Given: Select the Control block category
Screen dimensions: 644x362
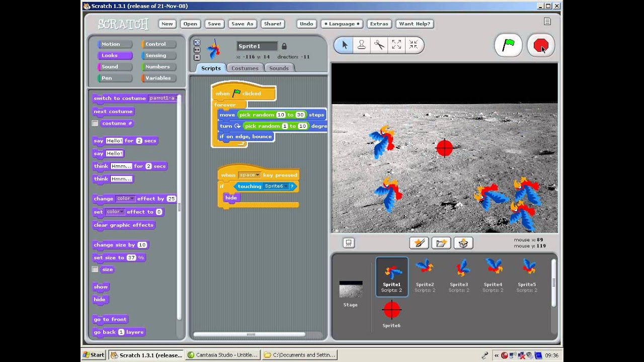Looking at the screenshot, I should click(159, 44).
